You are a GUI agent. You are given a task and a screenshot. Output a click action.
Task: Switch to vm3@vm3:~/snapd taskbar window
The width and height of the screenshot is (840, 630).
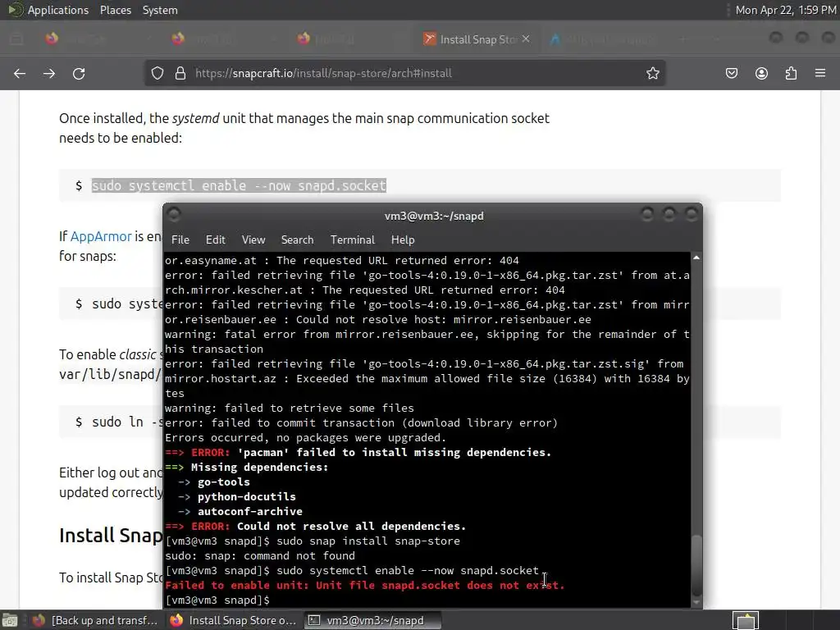click(x=373, y=620)
